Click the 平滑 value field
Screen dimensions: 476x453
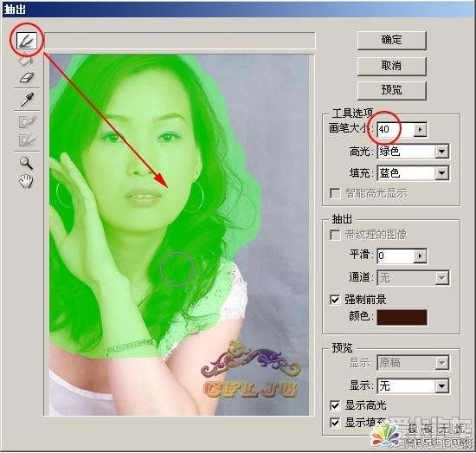396,256
